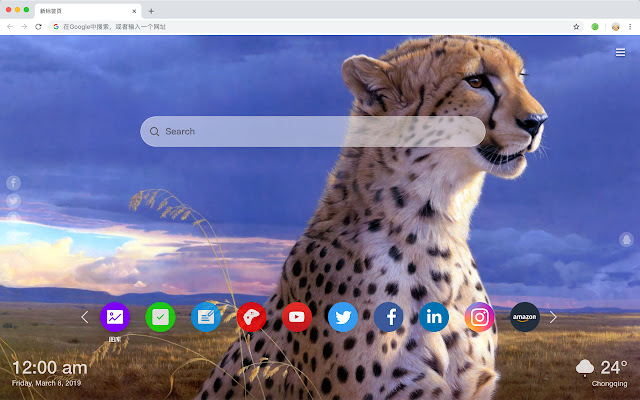
Task: Go back with the browser back arrow
Action: coord(10,27)
